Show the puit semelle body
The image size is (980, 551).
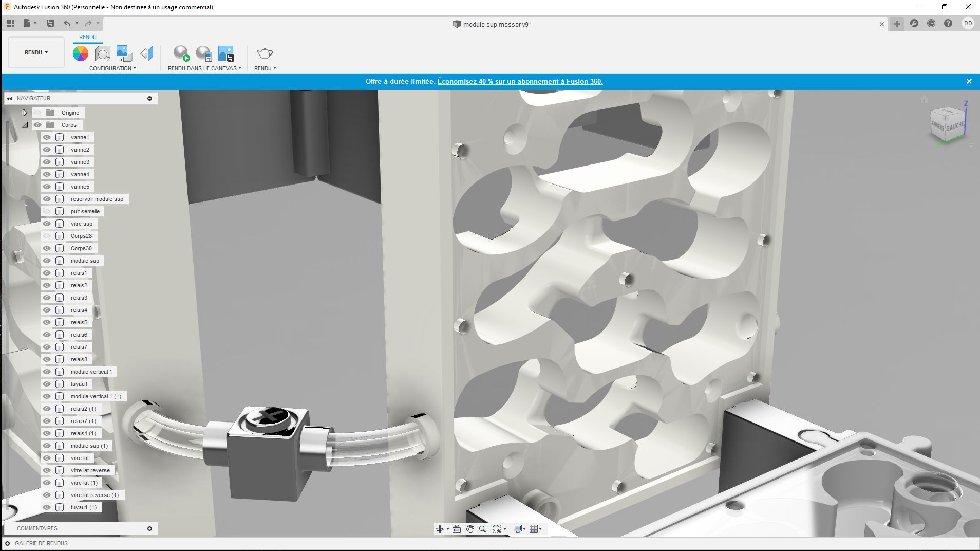click(47, 211)
